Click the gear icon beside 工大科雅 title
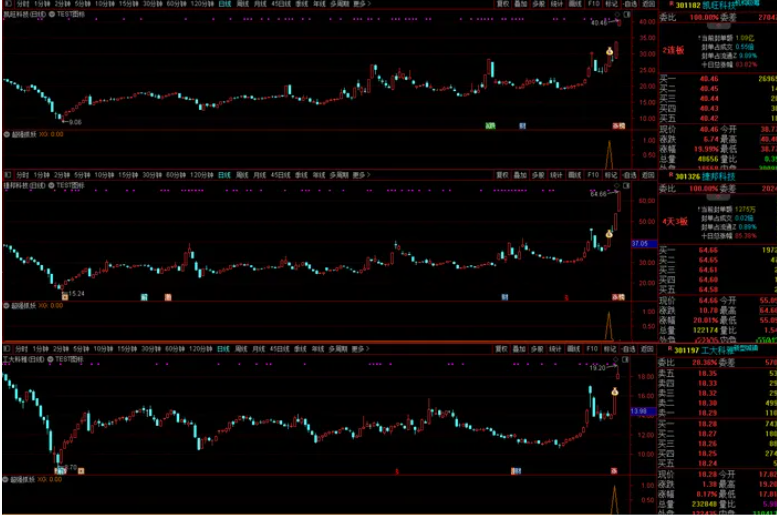The image size is (777, 515). pos(51,358)
